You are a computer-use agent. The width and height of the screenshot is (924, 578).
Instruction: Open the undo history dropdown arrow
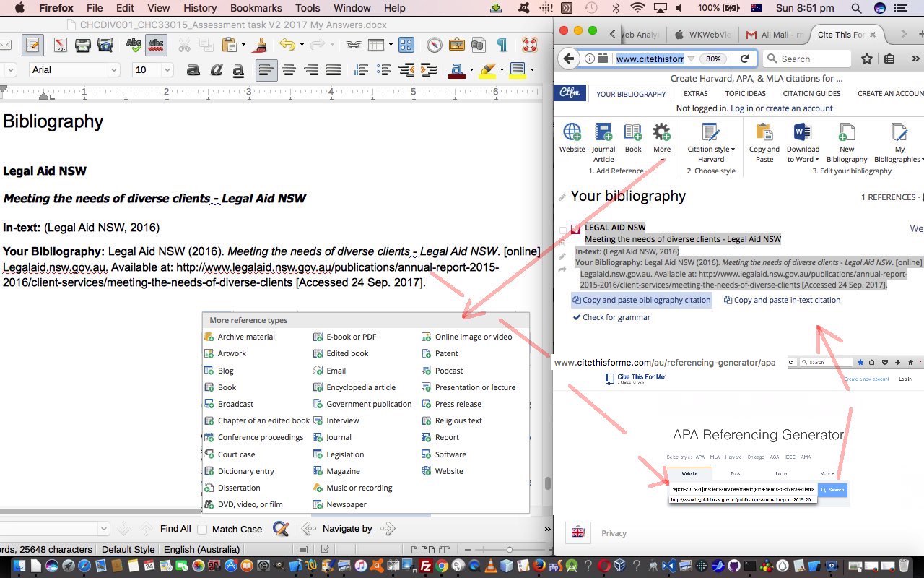(301, 45)
